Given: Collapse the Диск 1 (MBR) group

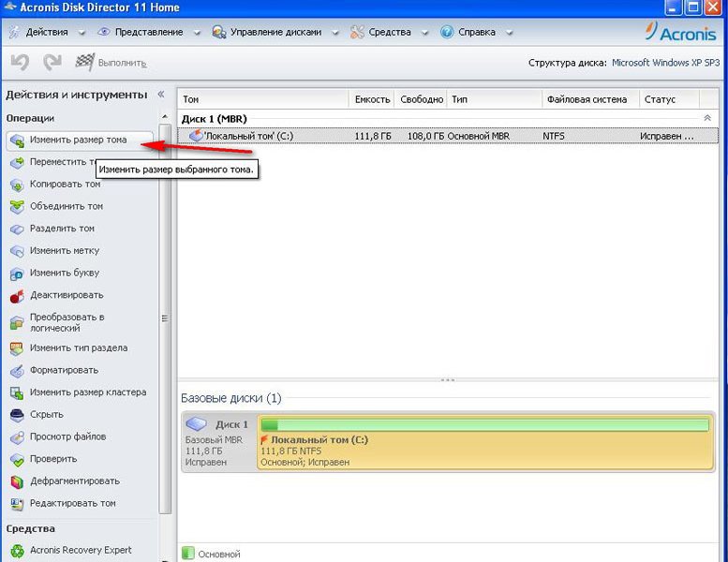Looking at the screenshot, I should point(706,118).
